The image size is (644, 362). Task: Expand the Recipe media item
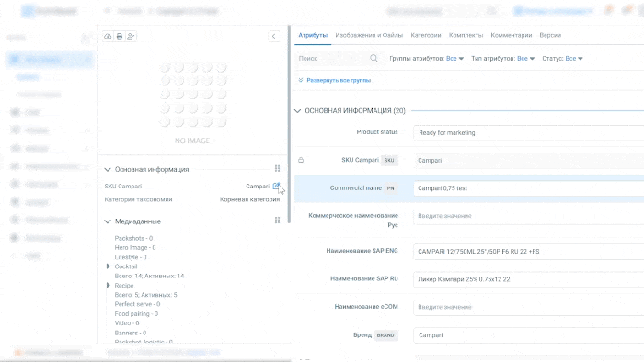[109, 286]
